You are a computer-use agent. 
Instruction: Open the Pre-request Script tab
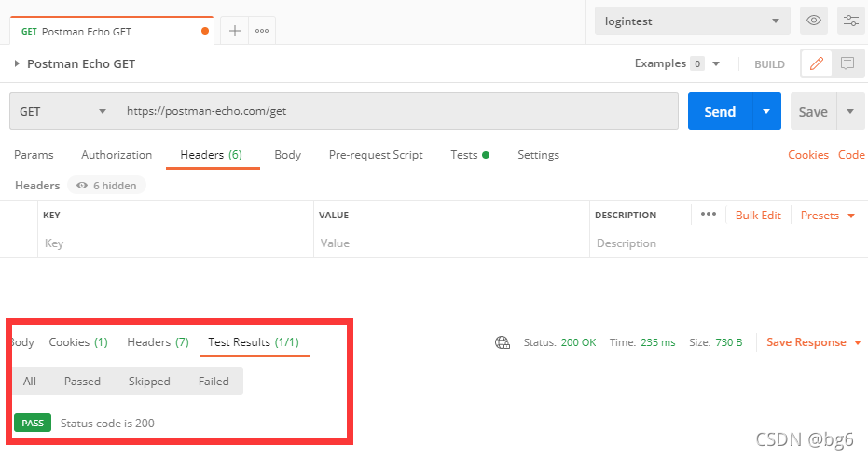(x=376, y=155)
